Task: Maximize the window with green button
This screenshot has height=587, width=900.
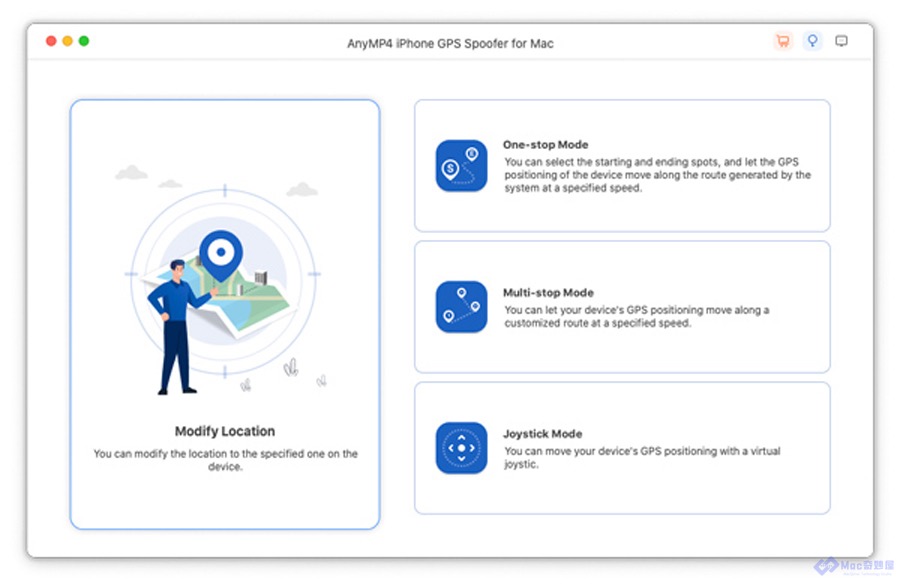Action: pyautogui.click(x=84, y=41)
